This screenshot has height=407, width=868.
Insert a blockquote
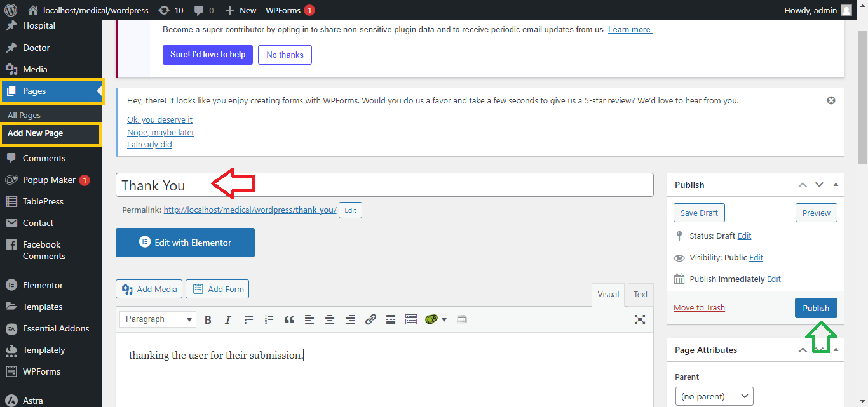tap(289, 320)
